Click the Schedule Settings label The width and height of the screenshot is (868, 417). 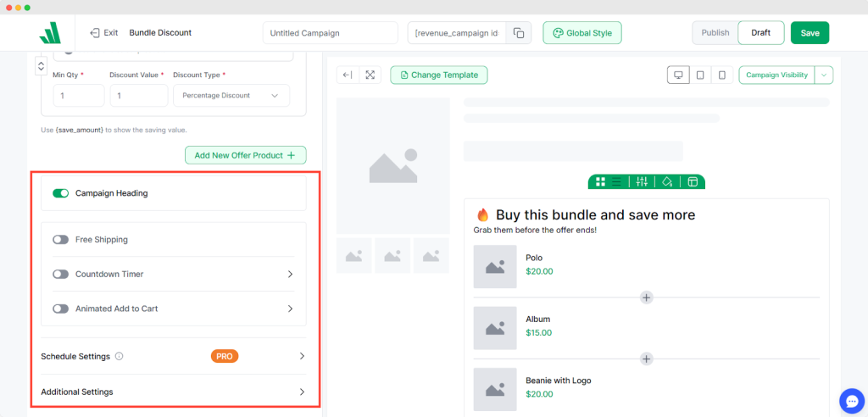[75, 356]
